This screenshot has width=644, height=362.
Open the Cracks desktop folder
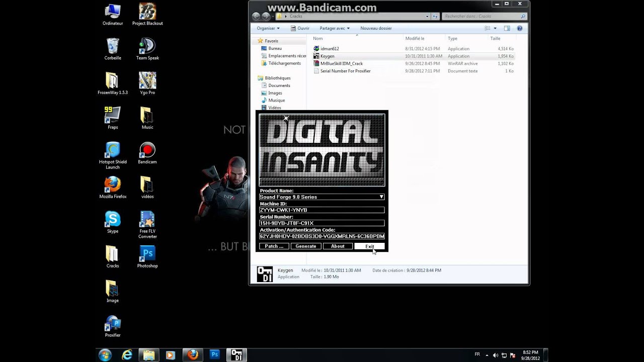tap(113, 257)
